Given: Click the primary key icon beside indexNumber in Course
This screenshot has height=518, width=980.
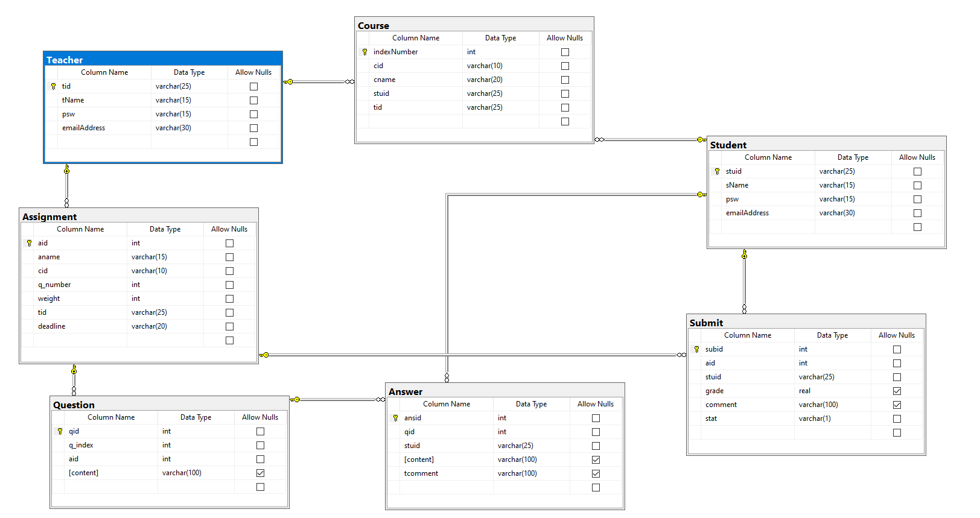Looking at the screenshot, I should [x=364, y=52].
